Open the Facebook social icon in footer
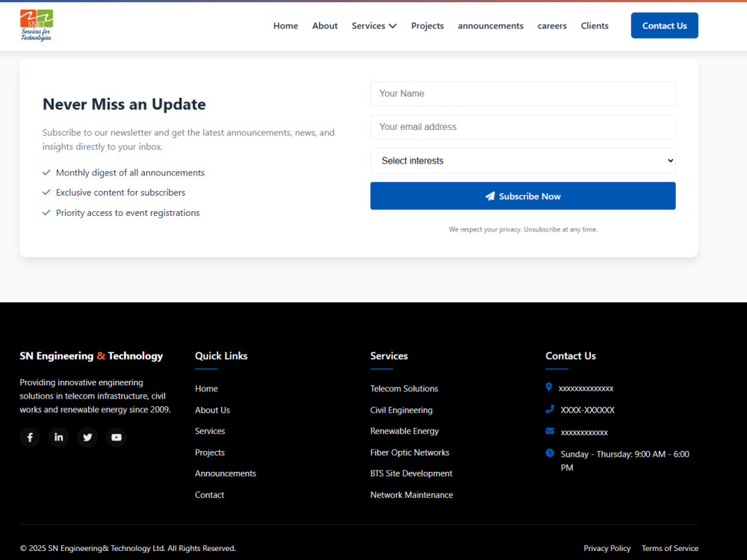Screen dimensions: 747x560 point(30,437)
